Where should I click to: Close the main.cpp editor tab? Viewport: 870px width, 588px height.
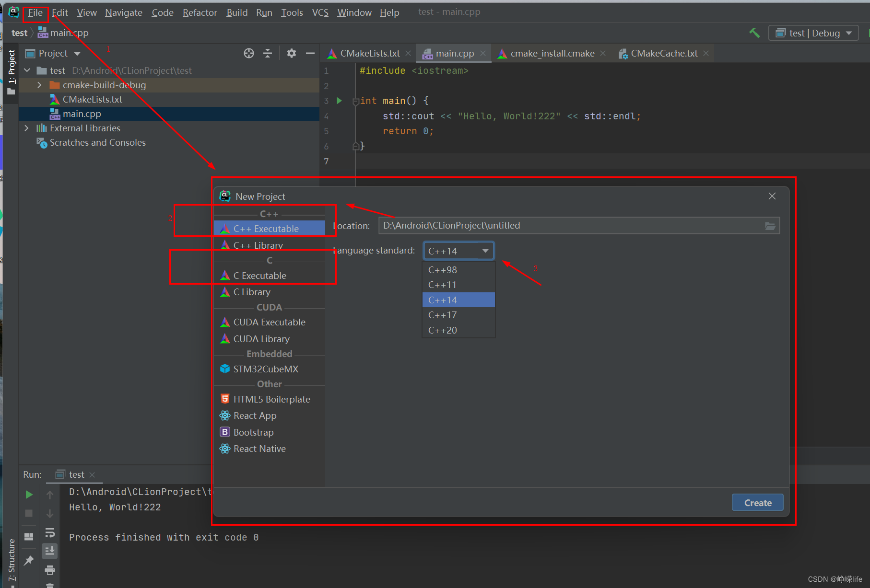[x=483, y=53]
